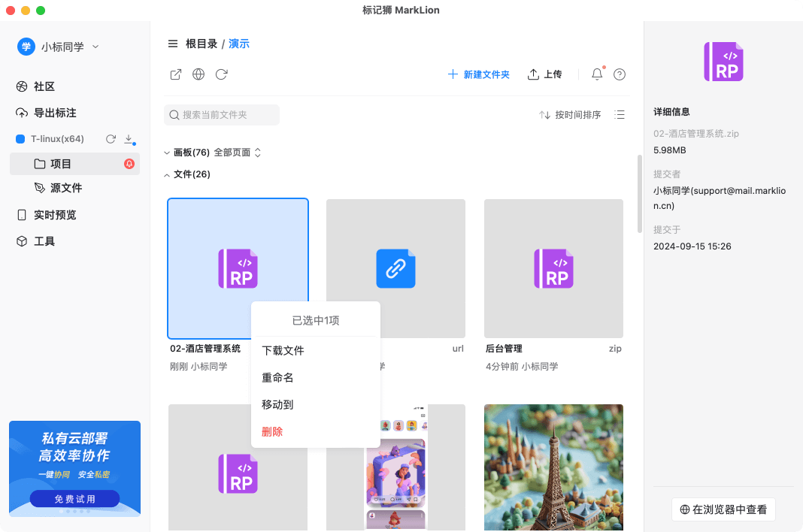Click the help question mark icon
This screenshot has height=532, width=803.
coord(619,74)
